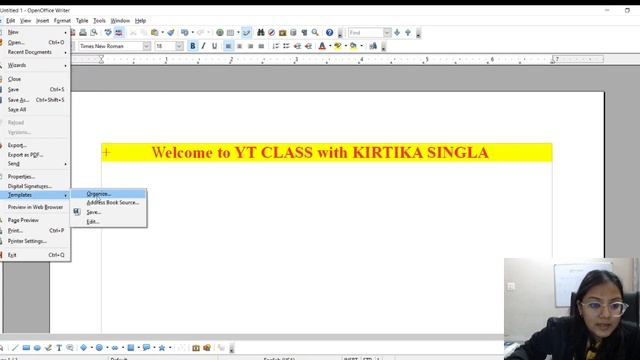Viewport: 640px width, 360px height.
Task: Click Increase Indent icon
Action: [309, 46]
